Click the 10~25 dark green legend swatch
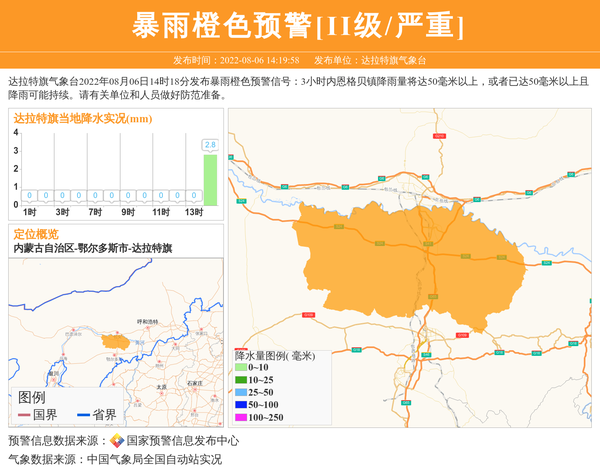 click(x=240, y=381)
